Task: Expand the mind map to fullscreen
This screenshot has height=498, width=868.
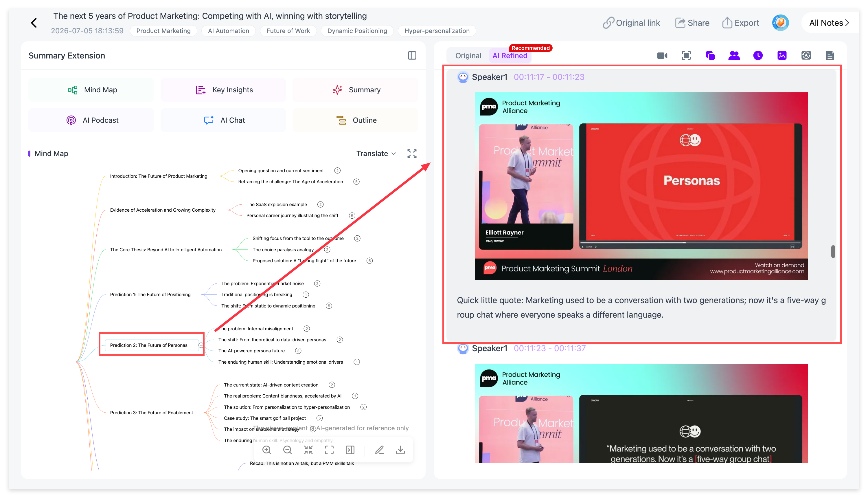Action: [412, 153]
